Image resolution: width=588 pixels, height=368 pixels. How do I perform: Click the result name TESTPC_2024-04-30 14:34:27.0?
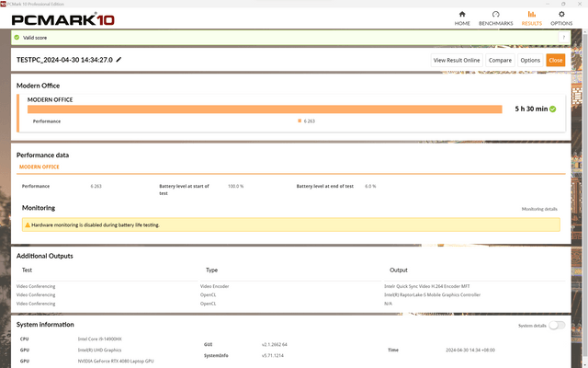click(64, 60)
